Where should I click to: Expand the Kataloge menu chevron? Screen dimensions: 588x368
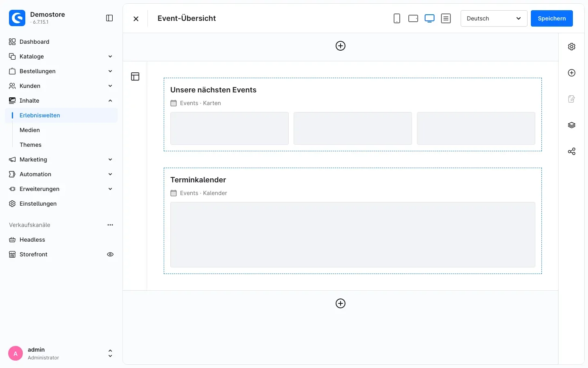110,56
